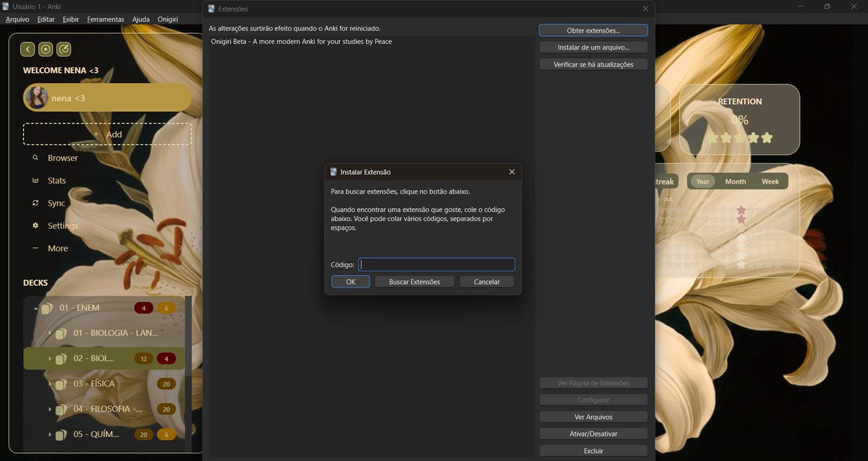Image resolution: width=868 pixels, height=461 pixels.
Task: Expand the 02 - BIOL... deck arrow
Action: (50, 359)
